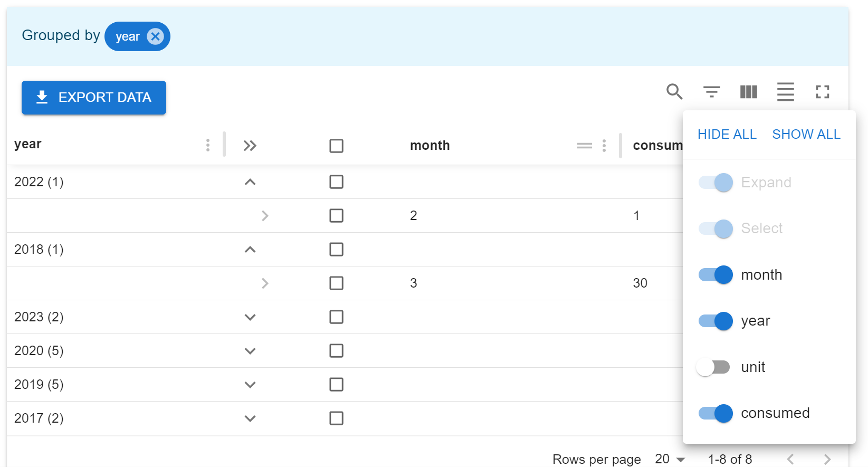Click the consumed column header
Image resolution: width=868 pixels, height=467 pixels.
[657, 146]
